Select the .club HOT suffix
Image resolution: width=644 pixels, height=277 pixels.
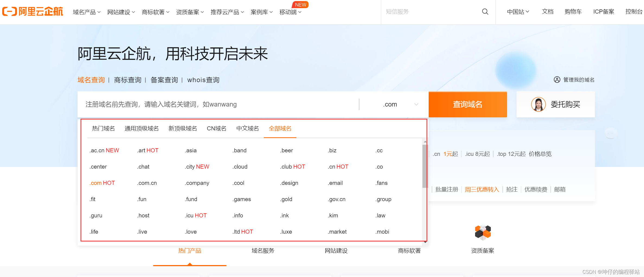click(293, 167)
